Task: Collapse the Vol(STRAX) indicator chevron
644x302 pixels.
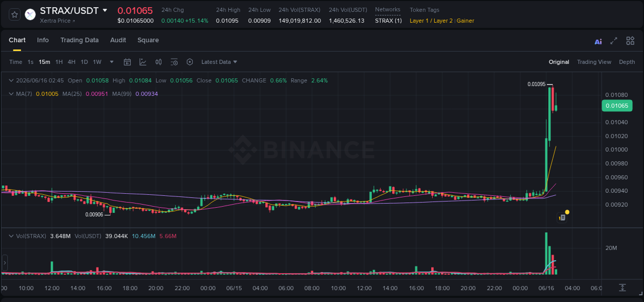Action: 11,236
